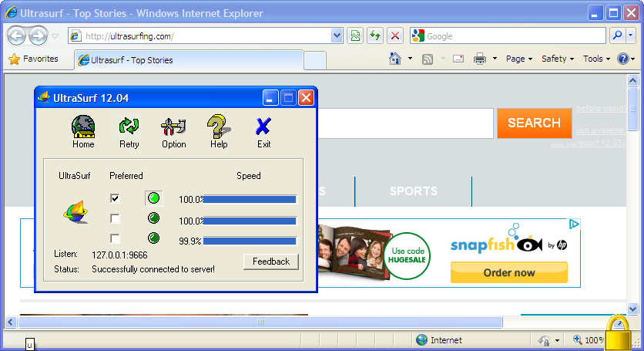644x351 pixels.
Task: Uncheck the first Preferred server checkbox
Action: (115, 198)
